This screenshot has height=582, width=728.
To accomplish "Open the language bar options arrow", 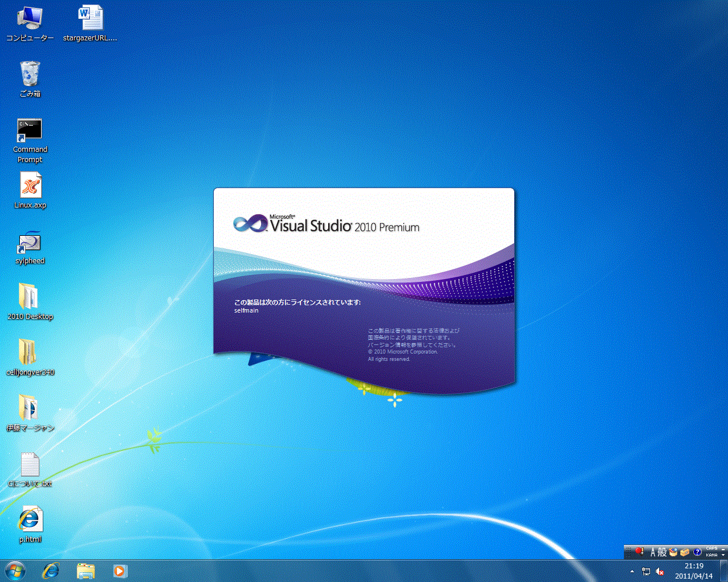I will pos(723,555).
